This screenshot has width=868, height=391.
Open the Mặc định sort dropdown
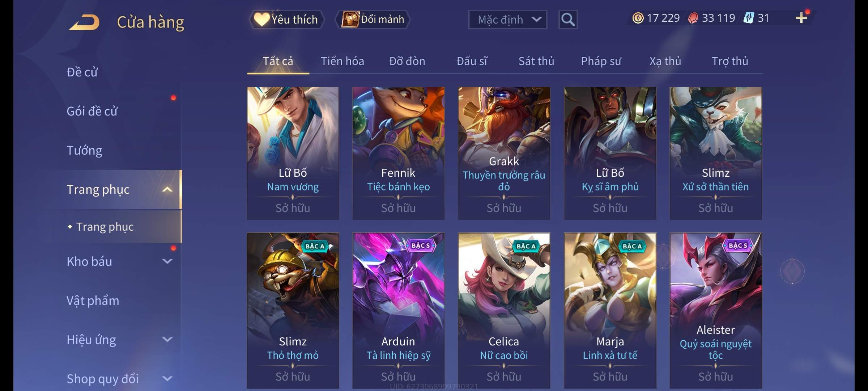pyautogui.click(x=507, y=20)
